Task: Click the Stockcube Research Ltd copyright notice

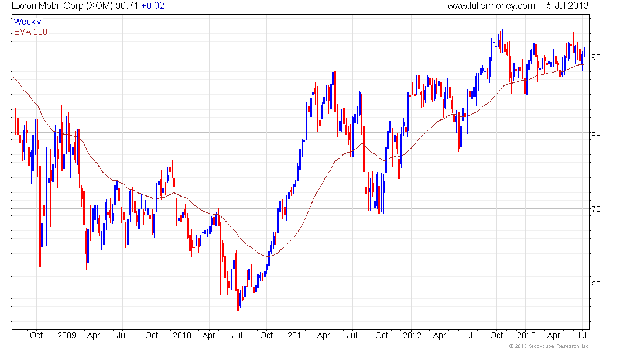Action: [549, 346]
